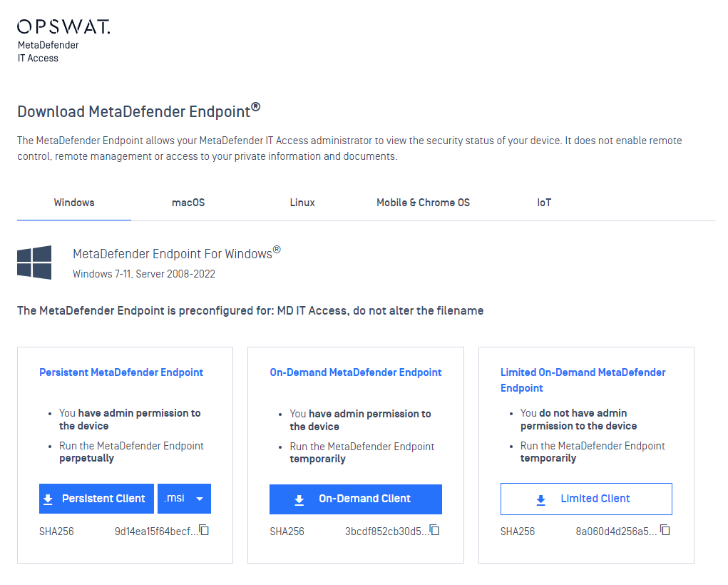Click the 'Download MetaDefender Endpoint' page heading

point(139,111)
